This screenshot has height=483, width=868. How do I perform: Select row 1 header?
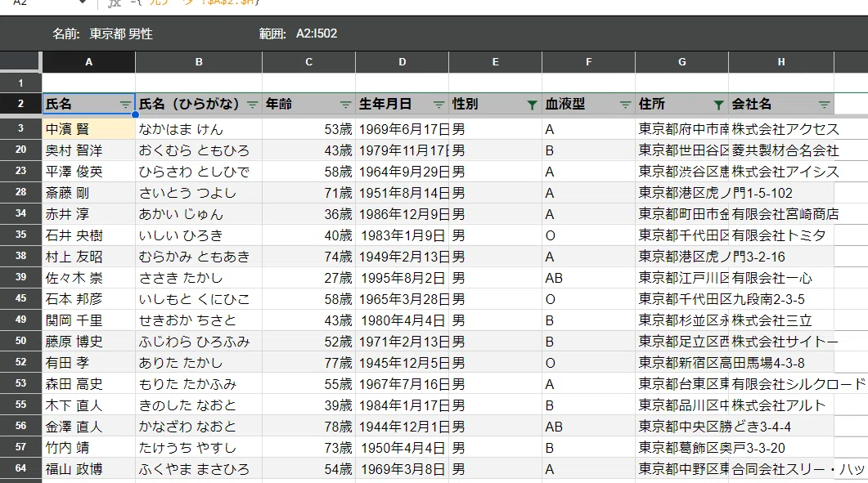(x=20, y=83)
